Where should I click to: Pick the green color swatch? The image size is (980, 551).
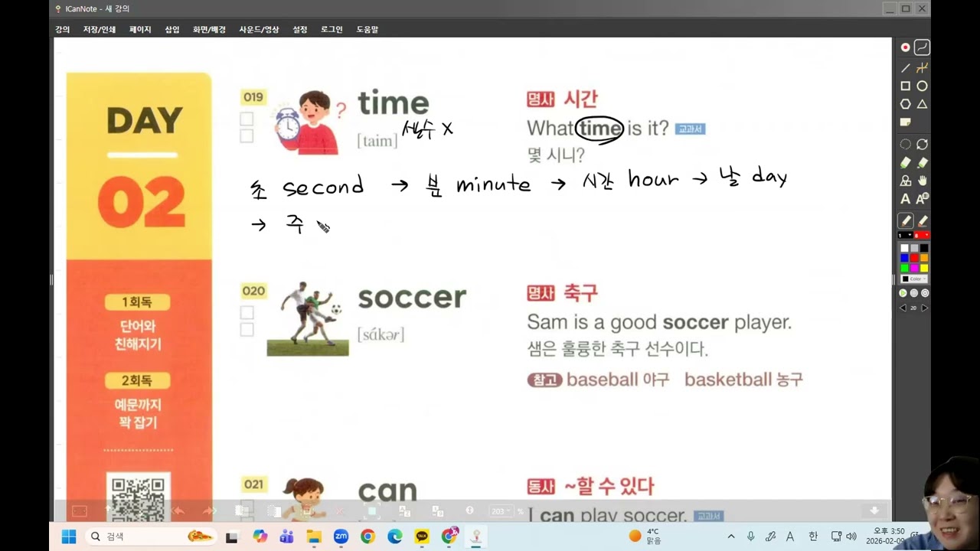coord(904,268)
